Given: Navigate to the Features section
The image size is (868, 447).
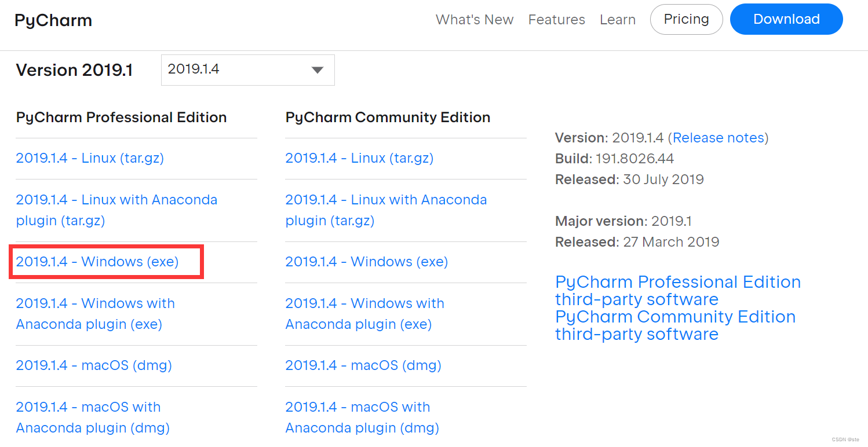Looking at the screenshot, I should pos(556,19).
